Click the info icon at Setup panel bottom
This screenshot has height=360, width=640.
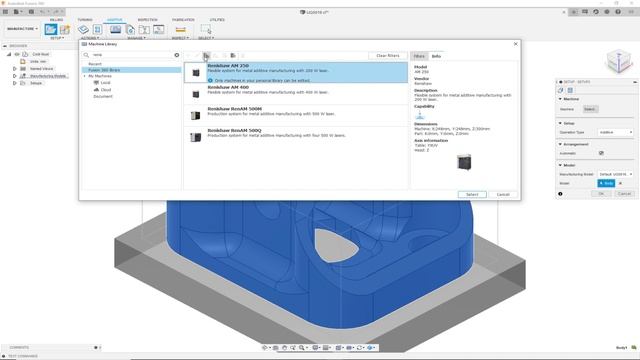coord(560,194)
